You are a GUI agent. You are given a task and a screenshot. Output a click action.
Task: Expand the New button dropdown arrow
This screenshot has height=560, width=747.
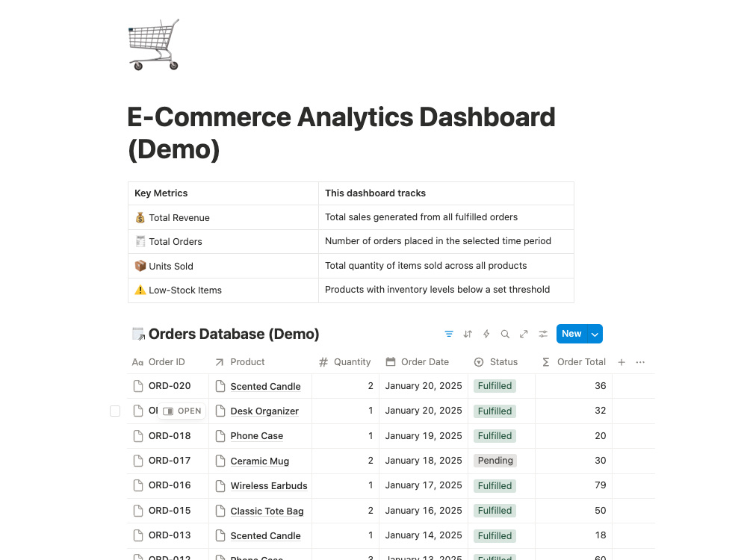595,334
